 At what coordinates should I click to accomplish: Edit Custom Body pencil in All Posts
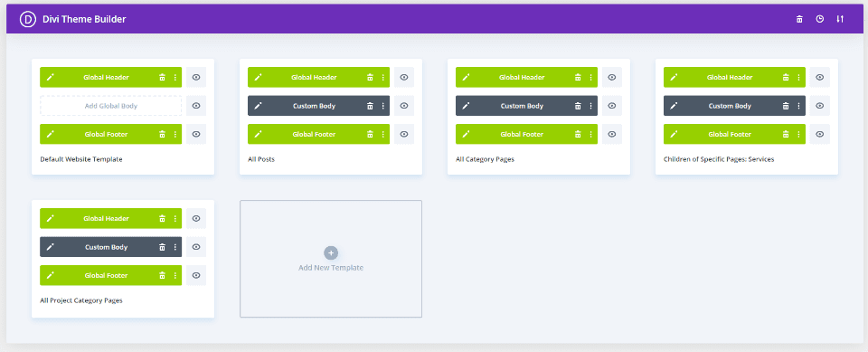pyautogui.click(x=258, y=106)
